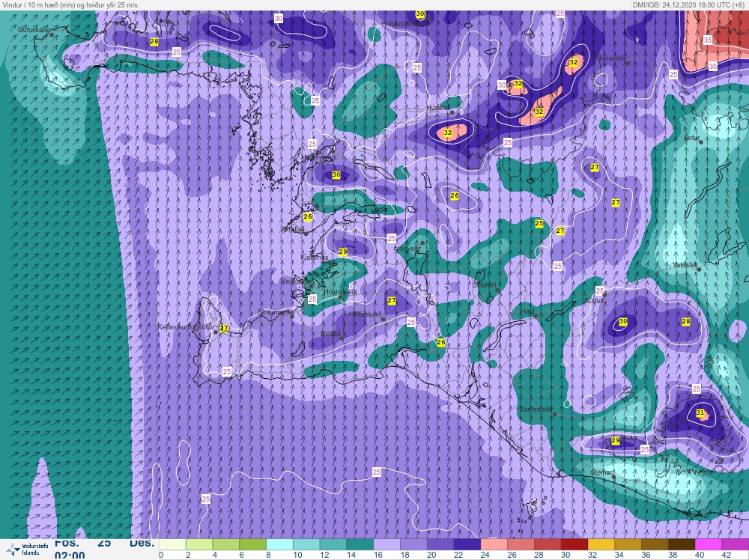
Task: Click the Hólmsheiði station label
Action: tap(339, 292)
